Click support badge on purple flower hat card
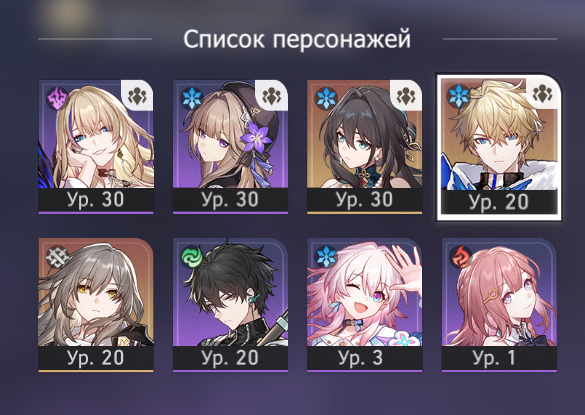This screenshot has height=415, width=585. tap(271, 95)
